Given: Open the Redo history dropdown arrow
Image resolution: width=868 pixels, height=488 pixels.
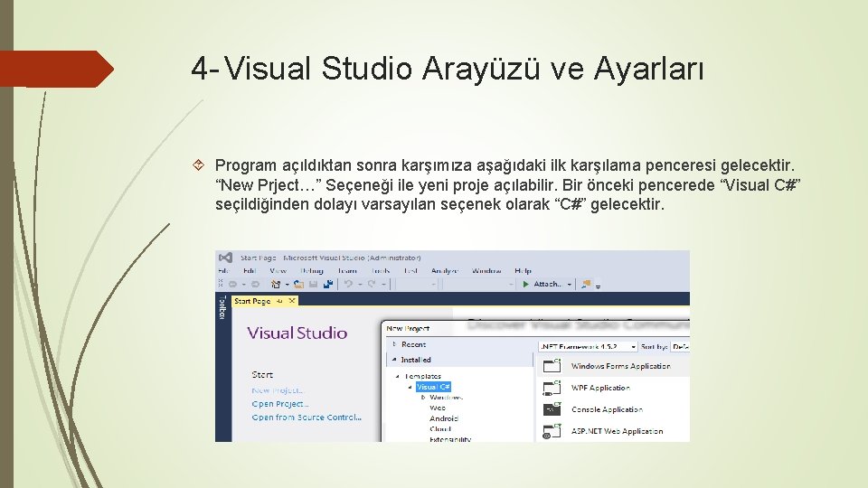Looking at the screenshot, I should tap(383, 285).
